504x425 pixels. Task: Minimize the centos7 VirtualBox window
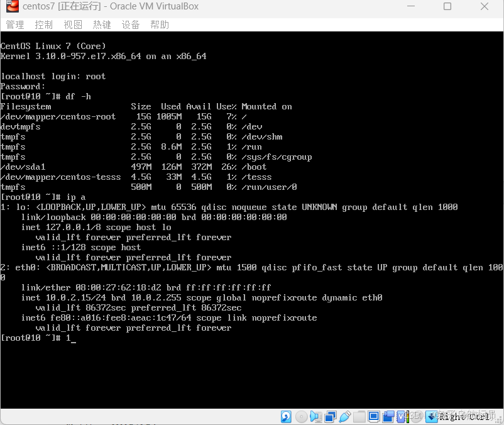[411, 6]
